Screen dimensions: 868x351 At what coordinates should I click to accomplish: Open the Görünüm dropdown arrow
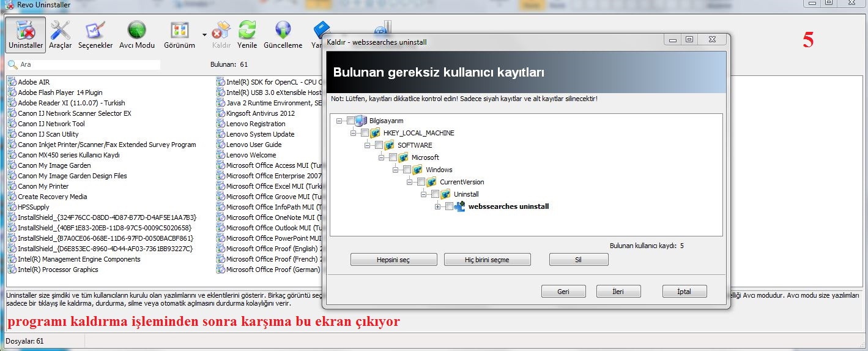tap(204, 34)
